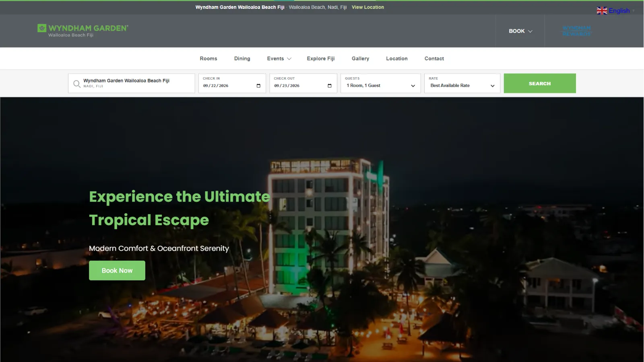Click the Wyndham Garden logo
This screenshot has width=644, height=362.
[x=83, y=31]
